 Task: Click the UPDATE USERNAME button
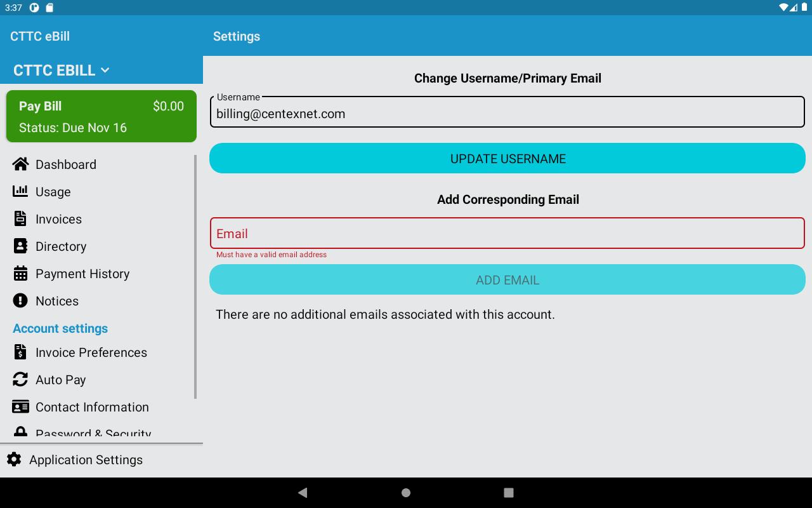[507, 158]
